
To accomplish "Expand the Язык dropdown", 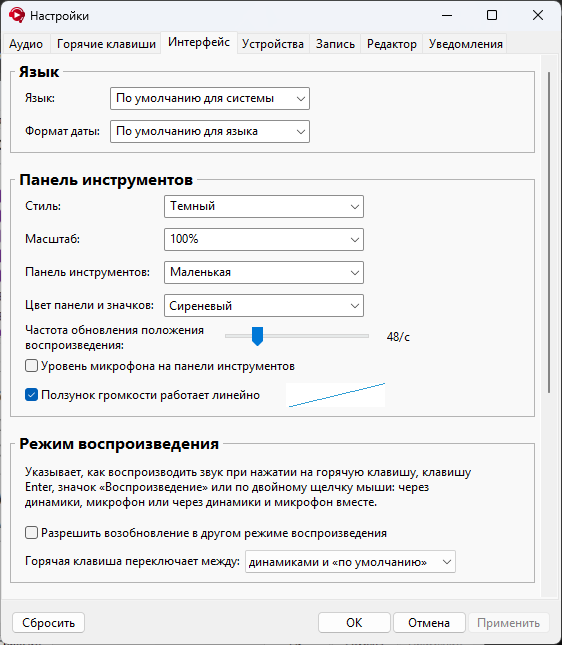I will tap(210, 98).
